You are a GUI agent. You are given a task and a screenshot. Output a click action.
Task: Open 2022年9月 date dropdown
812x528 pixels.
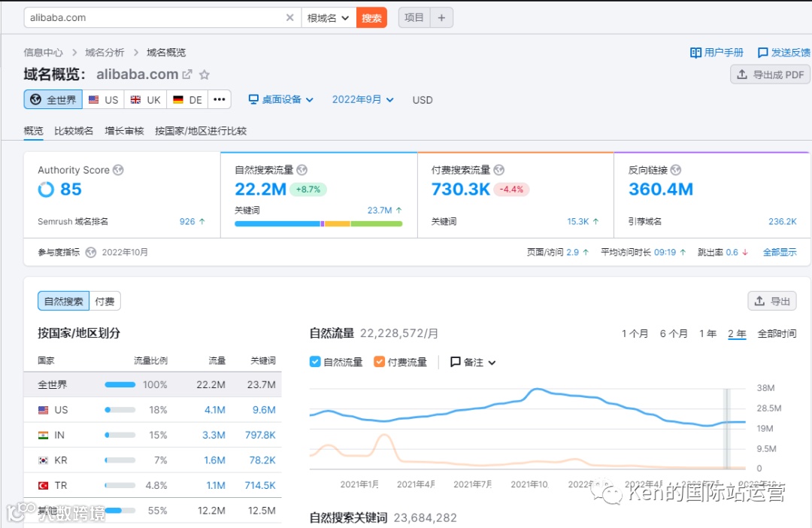click(362, 99)
